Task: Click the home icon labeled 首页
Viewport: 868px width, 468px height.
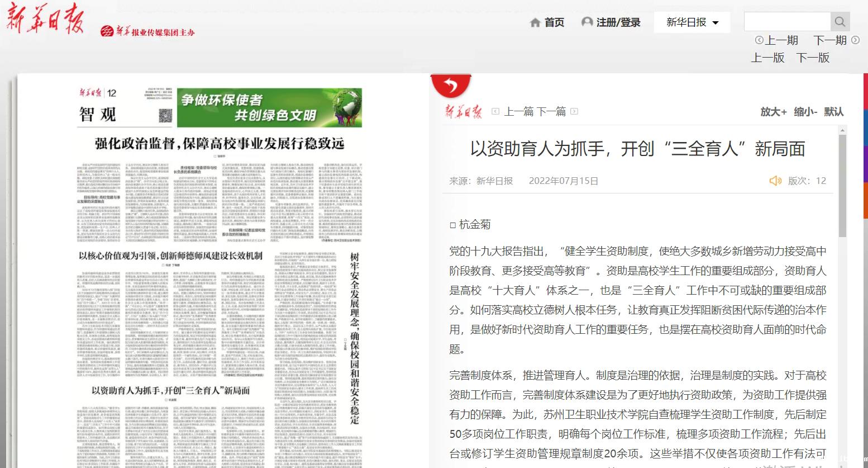Action: tap(535, 22)
